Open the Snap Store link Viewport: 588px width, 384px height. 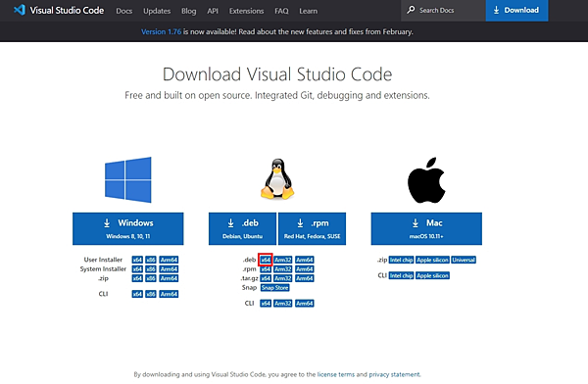[x=274, y=288]
